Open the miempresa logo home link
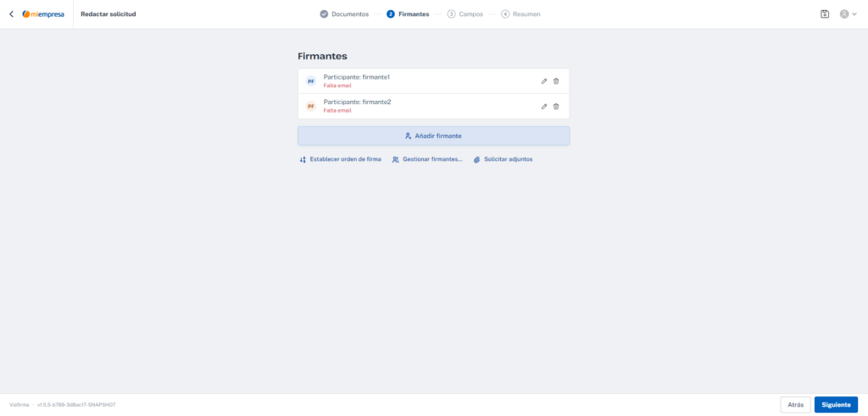 tap(43, 14)
